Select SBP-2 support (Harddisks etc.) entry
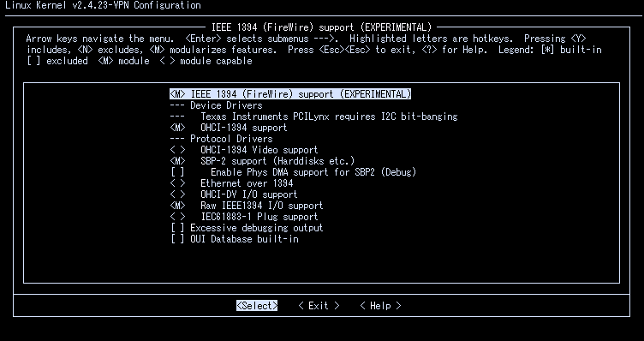 tap(277, 161)
